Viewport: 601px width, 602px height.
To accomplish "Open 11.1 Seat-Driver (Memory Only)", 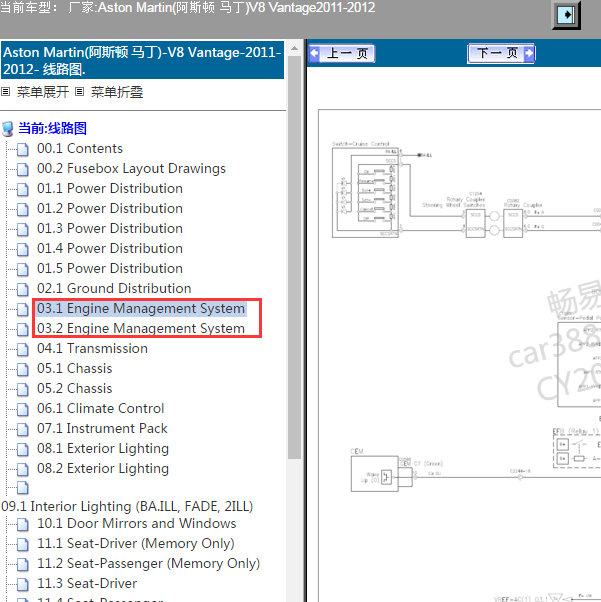I will click(136, 544).
